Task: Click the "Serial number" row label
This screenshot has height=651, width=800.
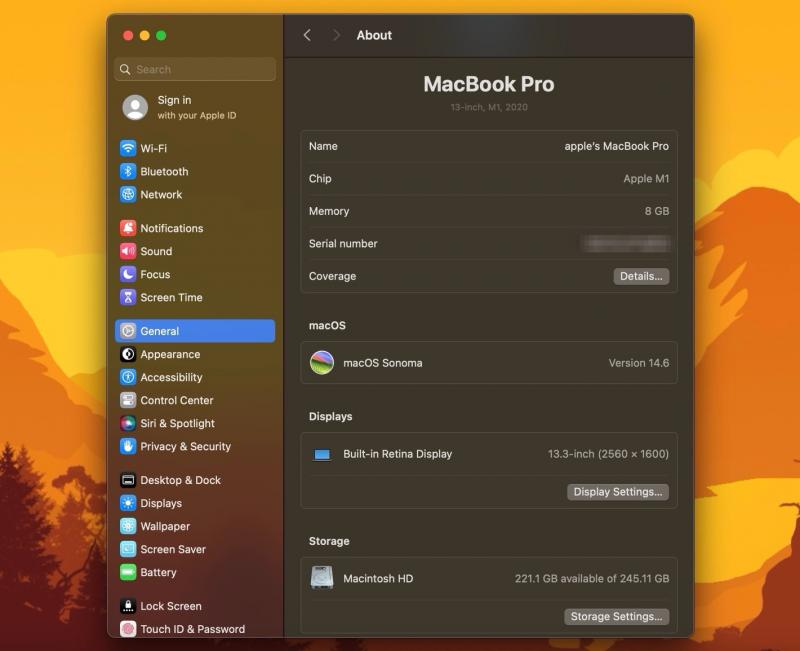Action: pos(343,244)
